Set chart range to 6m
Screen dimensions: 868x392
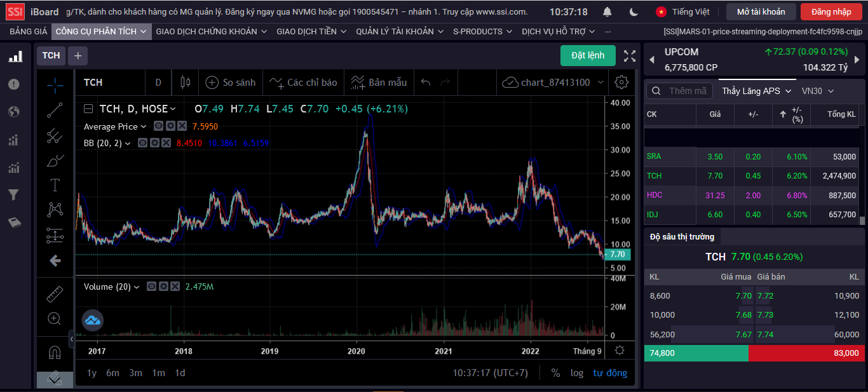(x=112, y=373)
